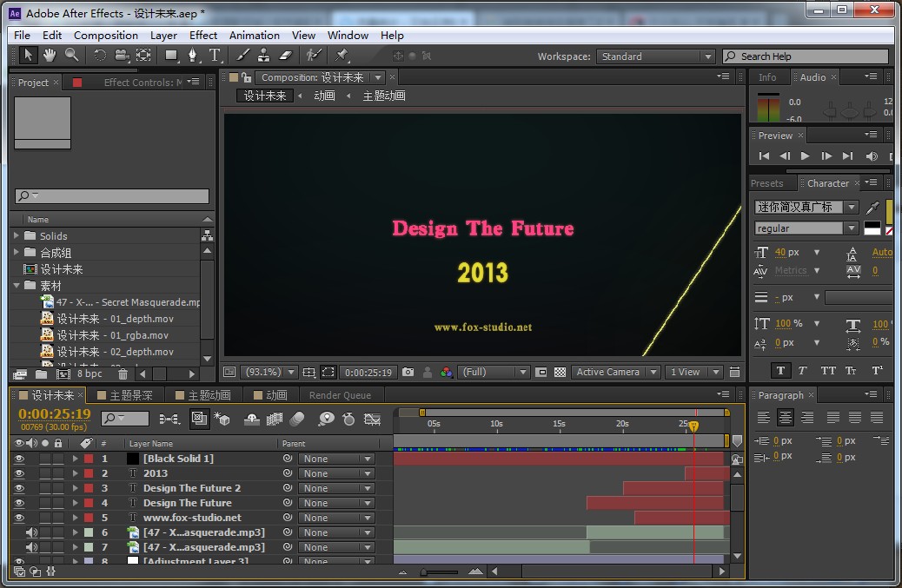Switch to the Render Queue tab
Viewport: 902px width, 588px height.
(x=340, y=395)
